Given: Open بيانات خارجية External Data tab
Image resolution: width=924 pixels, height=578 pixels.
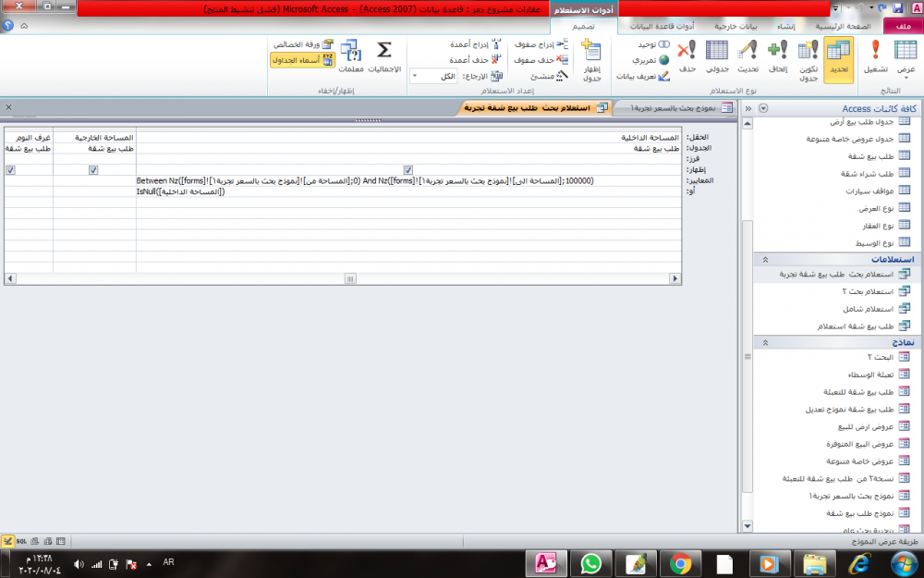Looking at the screenshot, I should [736, 27].
